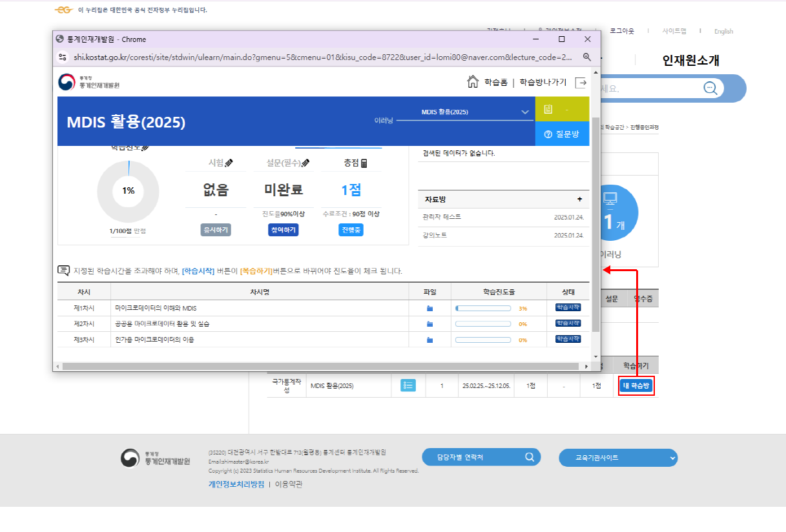The image size is (786, 532).
Task: Click the lesson title 인가용 마이크로데이터의 이용
Action: pyautogui.click(x=154, y=340)
